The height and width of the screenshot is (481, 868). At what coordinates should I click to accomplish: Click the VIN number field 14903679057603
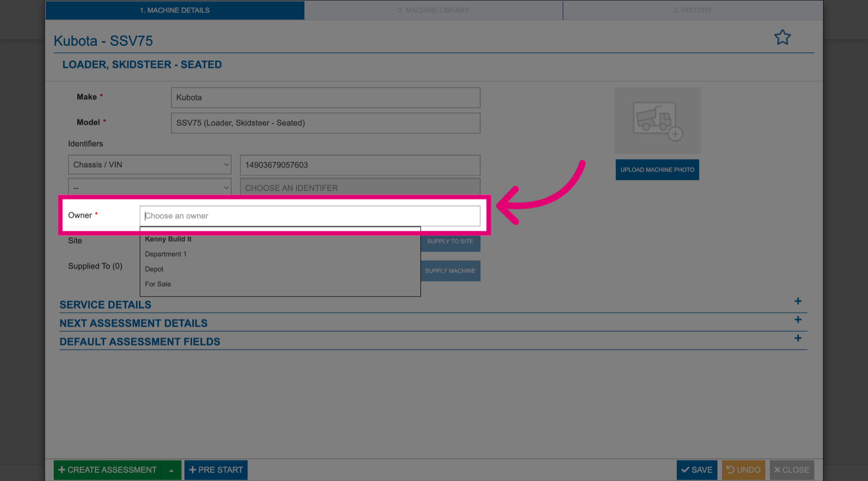360,165
